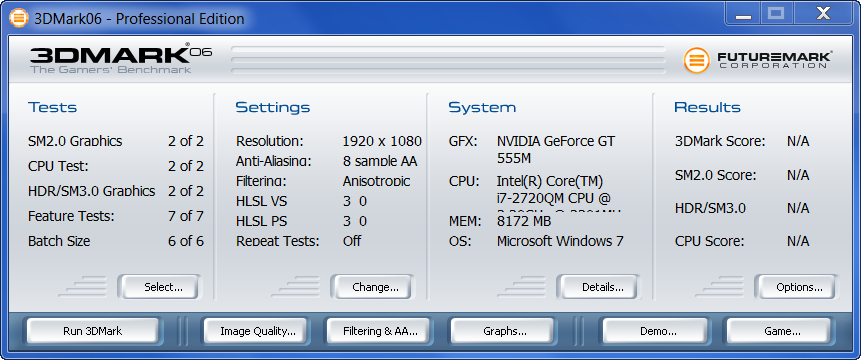Image resolution: width=861 pixels, height=360 pixels.
Task: Click the 8 sample AA value
Action: [380, 161]
